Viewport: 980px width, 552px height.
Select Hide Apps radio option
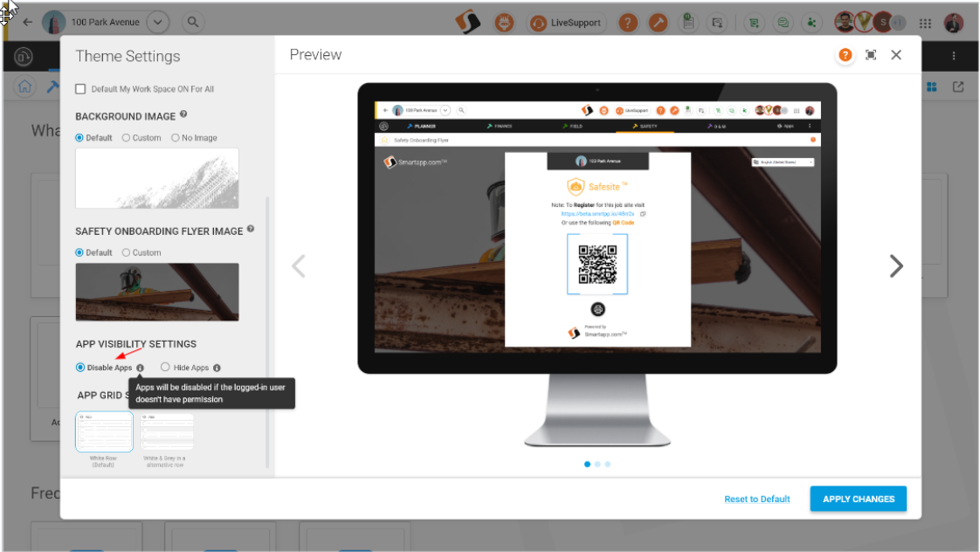[165, 367]
